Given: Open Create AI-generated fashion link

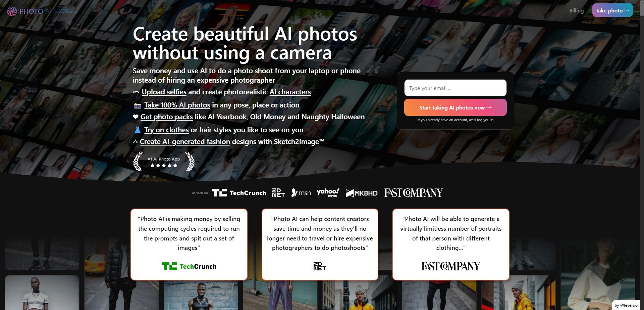Looking at the screenshot, I should click(185, 142).
